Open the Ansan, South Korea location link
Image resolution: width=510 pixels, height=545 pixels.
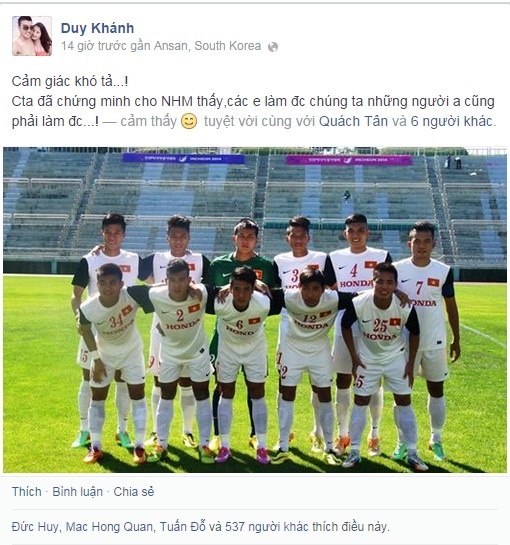207,46
